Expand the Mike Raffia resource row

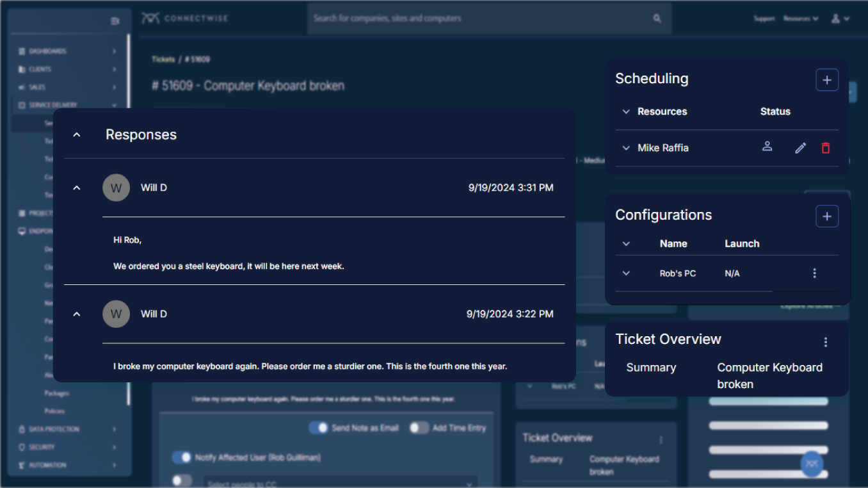(626, 148)
